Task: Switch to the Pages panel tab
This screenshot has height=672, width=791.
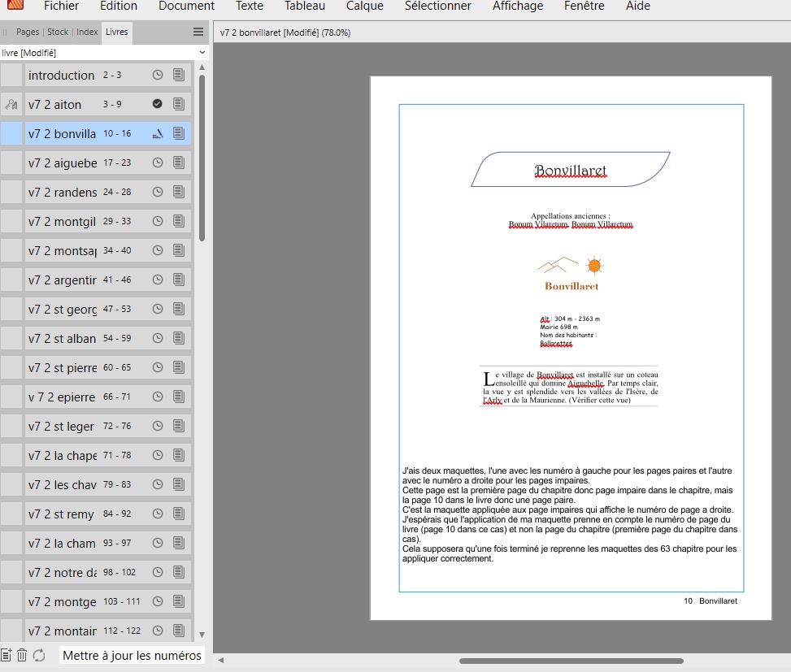Action: tap(28, 32)
